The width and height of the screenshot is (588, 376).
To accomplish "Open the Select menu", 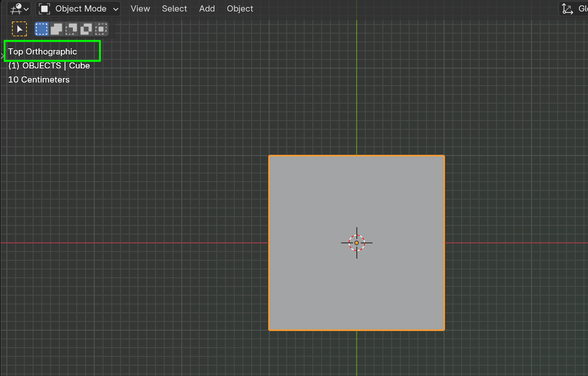I will (x=175, y=9).
